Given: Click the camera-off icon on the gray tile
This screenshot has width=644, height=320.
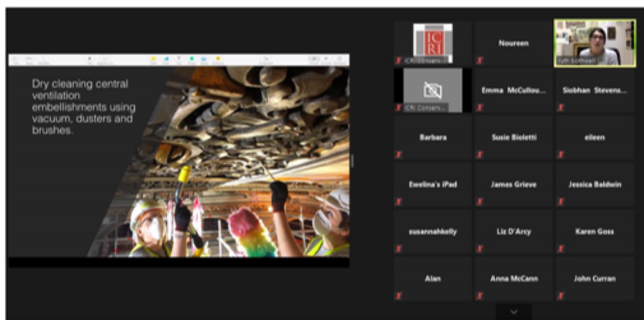Looking at the screenshot, I should (x=433, y=91).
